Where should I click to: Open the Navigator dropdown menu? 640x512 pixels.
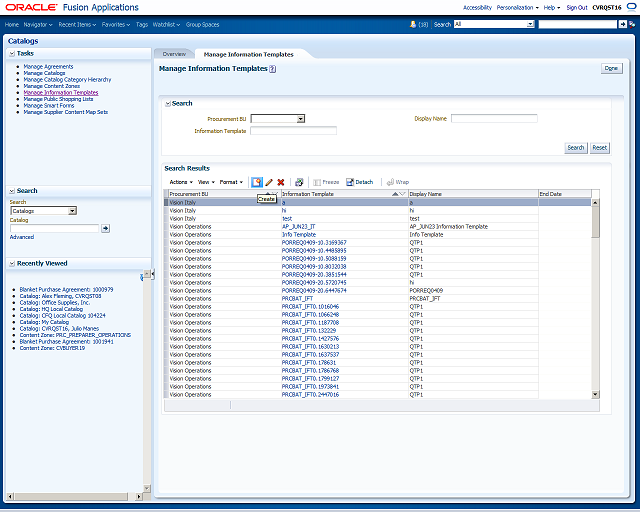[x=38, y=24]
